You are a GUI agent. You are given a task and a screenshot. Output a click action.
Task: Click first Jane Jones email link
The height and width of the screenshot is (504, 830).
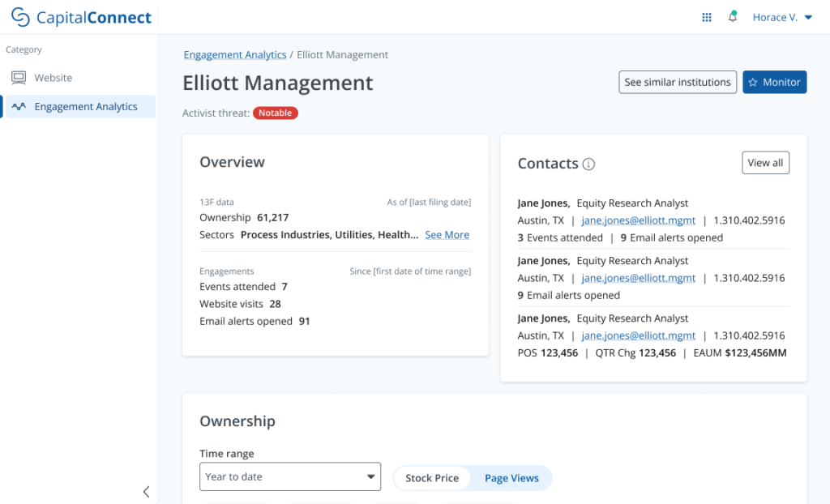(x=638, y=220)
